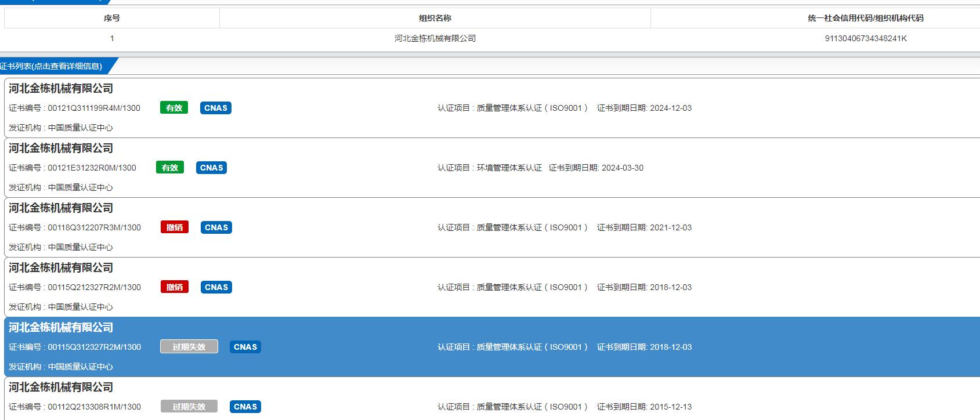
Task: Click 环境管理体系认证 certification item text
Action: (x=509, y=168)
